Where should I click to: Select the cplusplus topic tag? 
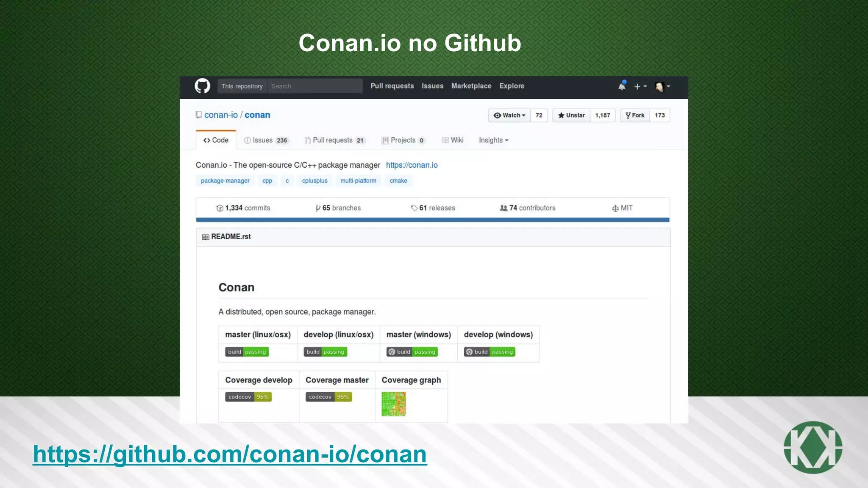tap(314, 181)
